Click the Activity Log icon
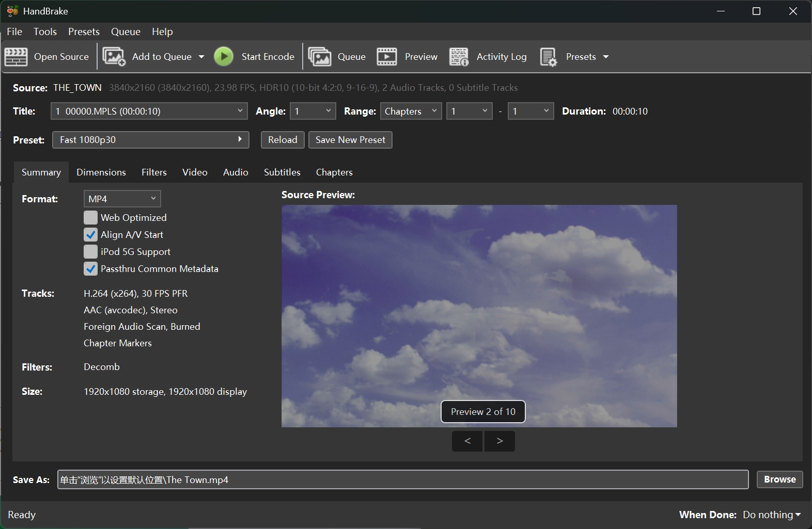 click(x=459, y=57)
